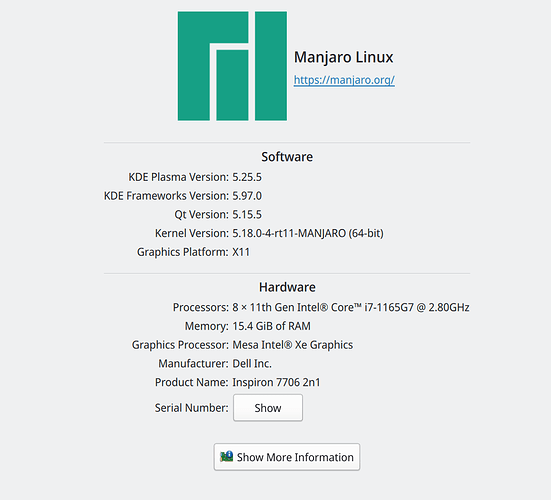The width and height of the screenshot is (551, 500).
Task: Select Graphics Platform value X11
Action: (241, 252)
